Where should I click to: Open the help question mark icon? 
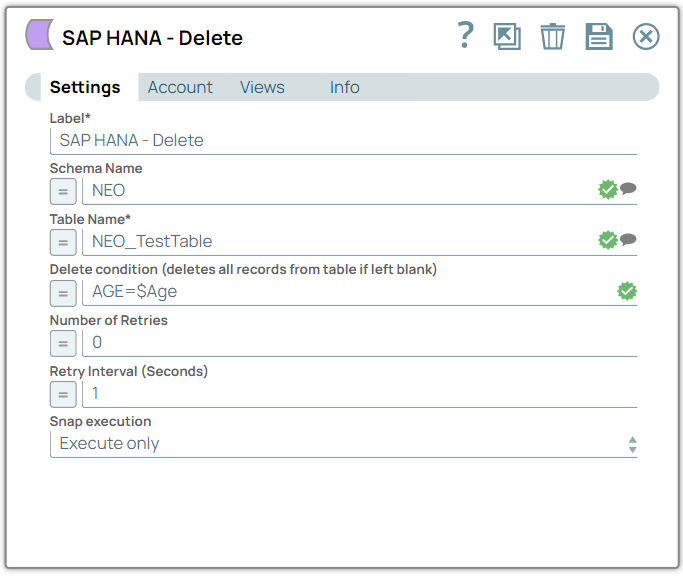tap(465, 35)
